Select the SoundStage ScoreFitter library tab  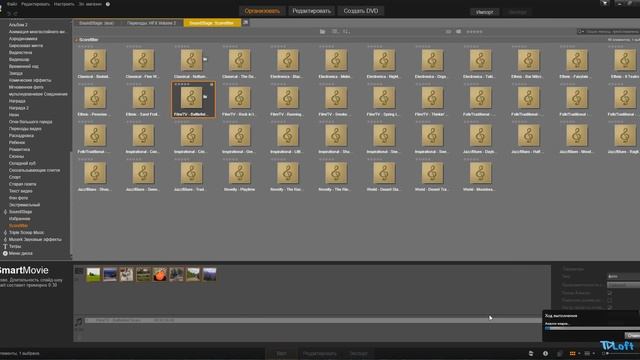211,23
